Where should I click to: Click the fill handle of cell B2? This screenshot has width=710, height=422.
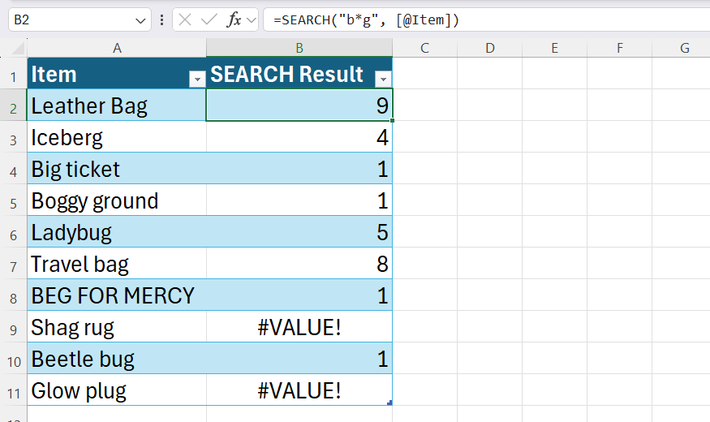coord(392,120)
